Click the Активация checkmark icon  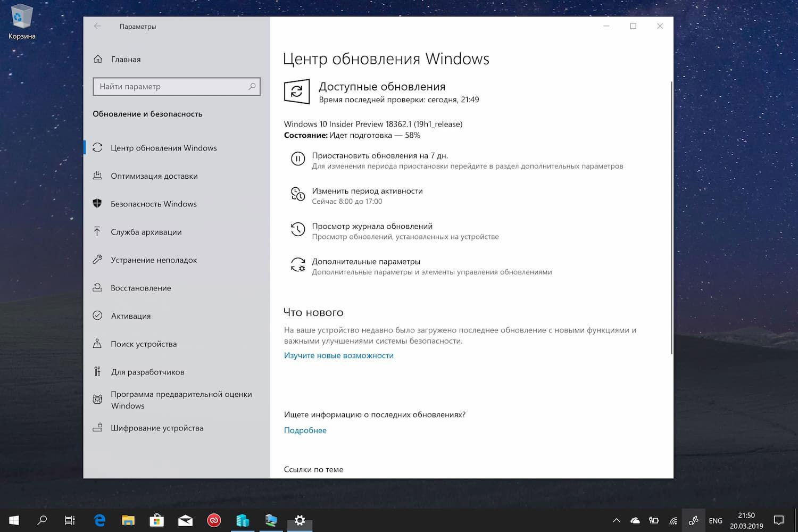pos(98,315)
